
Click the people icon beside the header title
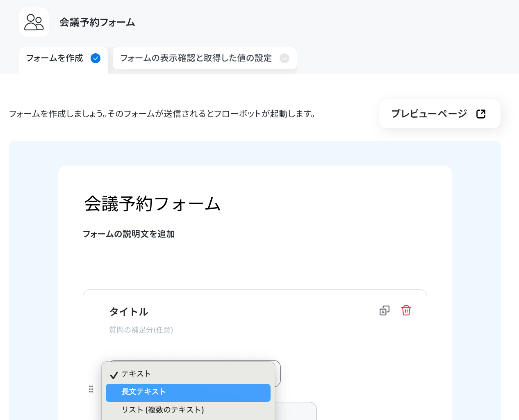coord(34,22)
